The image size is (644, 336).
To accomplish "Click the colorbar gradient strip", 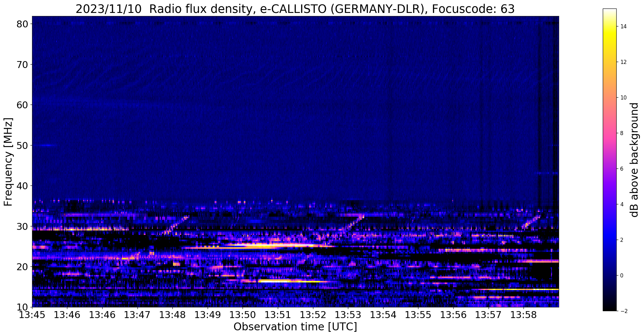I will (x=609, y=160).
